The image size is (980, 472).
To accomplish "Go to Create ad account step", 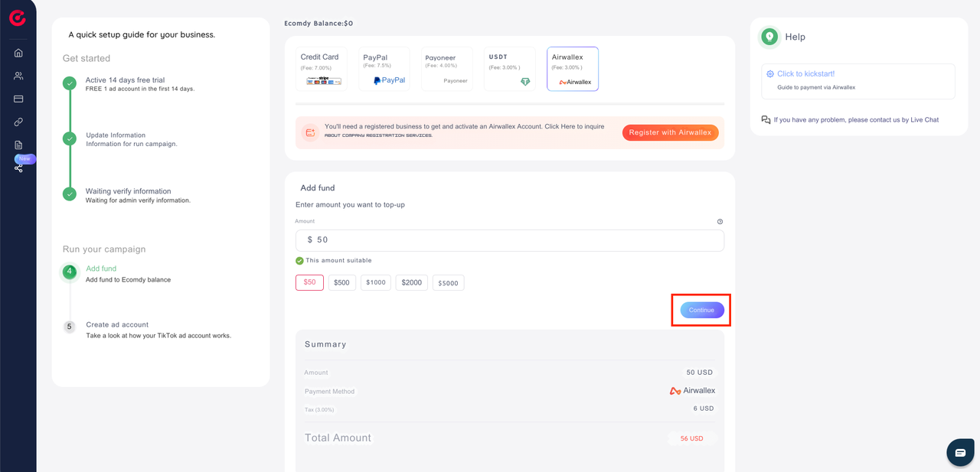I will tap(117, 324).
